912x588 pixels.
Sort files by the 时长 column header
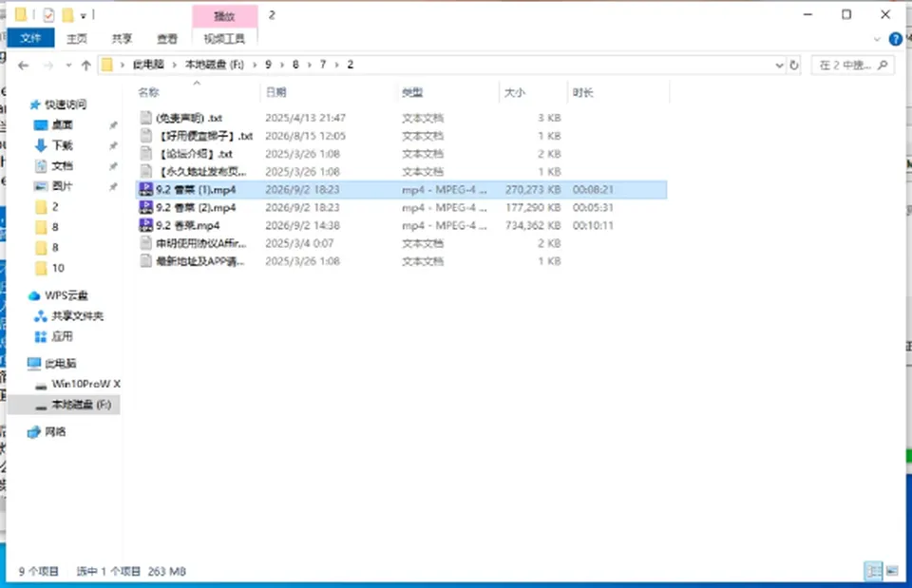pos(582,92)
